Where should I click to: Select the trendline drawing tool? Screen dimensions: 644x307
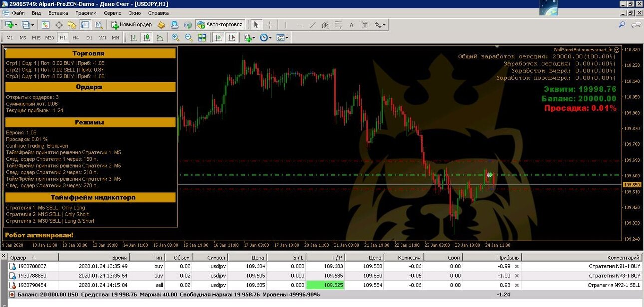pyautogui.click(x=313, y=25)
